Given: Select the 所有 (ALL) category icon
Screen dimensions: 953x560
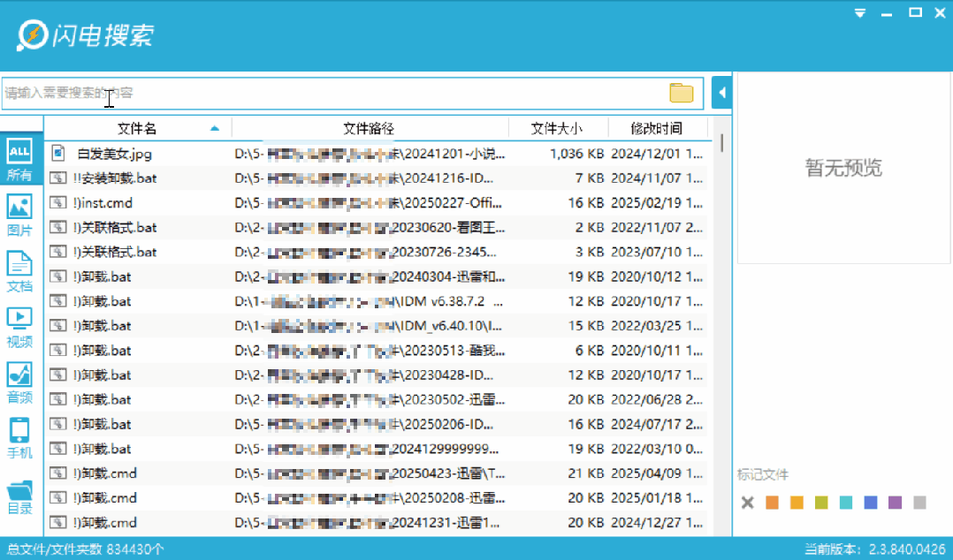Looking at the screenshot, I should tap(19, 160).
